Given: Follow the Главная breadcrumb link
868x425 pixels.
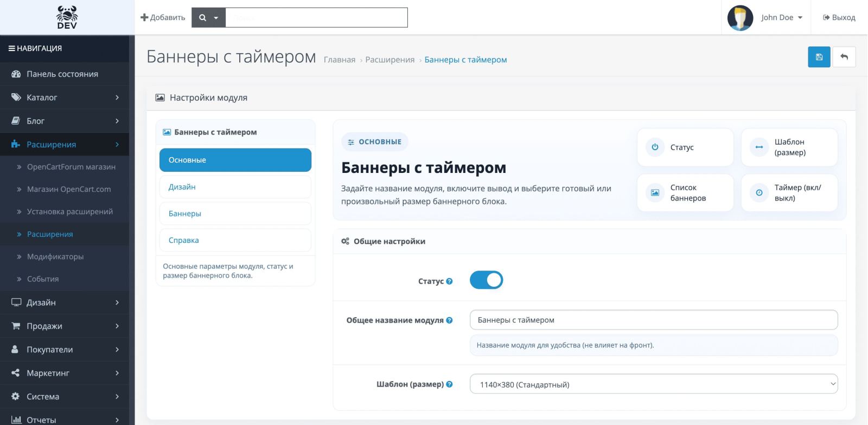Looking at the screenshot, I should (340, 60).
